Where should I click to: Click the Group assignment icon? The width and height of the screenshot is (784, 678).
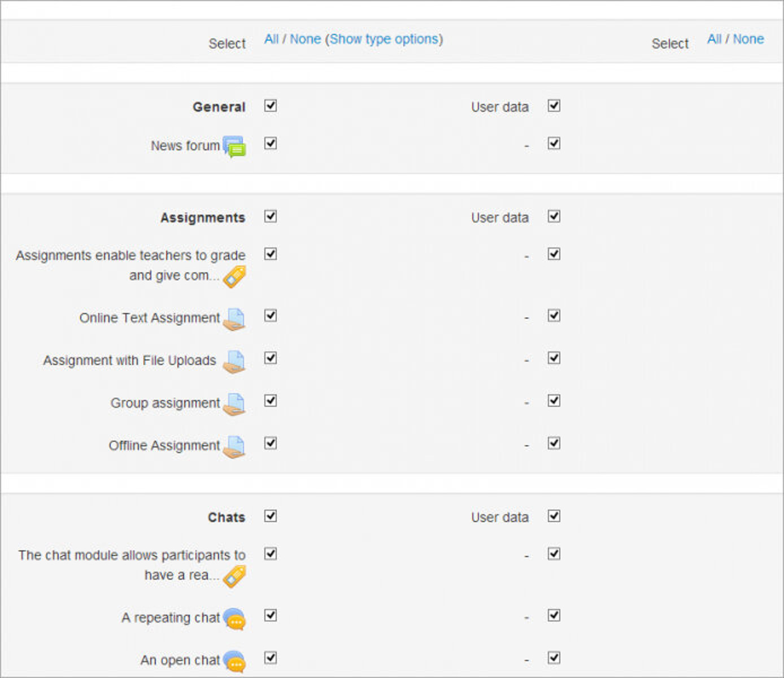[234, 404]
